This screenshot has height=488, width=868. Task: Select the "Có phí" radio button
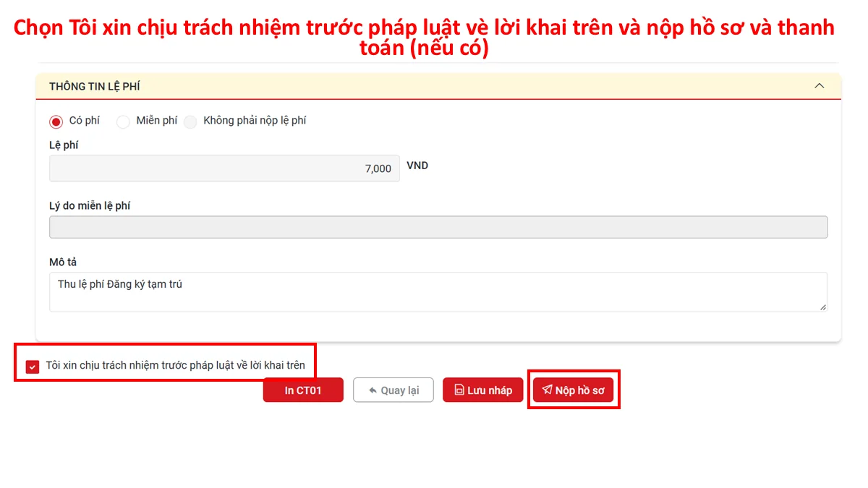pos(56,121)
